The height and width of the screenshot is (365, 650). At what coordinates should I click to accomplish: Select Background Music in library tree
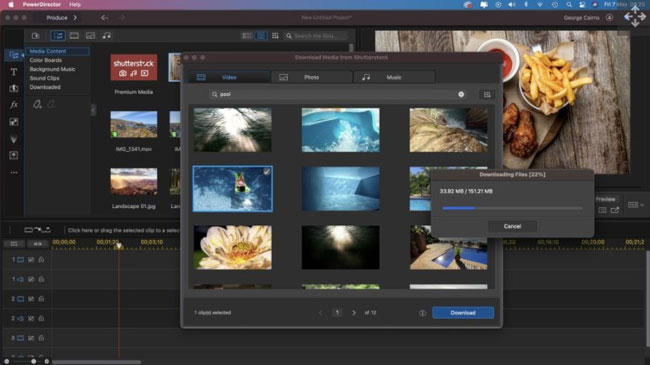[x=52, y=69]
